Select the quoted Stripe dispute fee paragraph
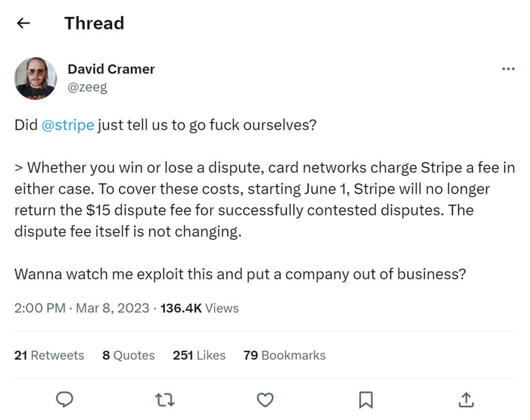This screenshot has width=530, height=420. [x=265, y=199]
